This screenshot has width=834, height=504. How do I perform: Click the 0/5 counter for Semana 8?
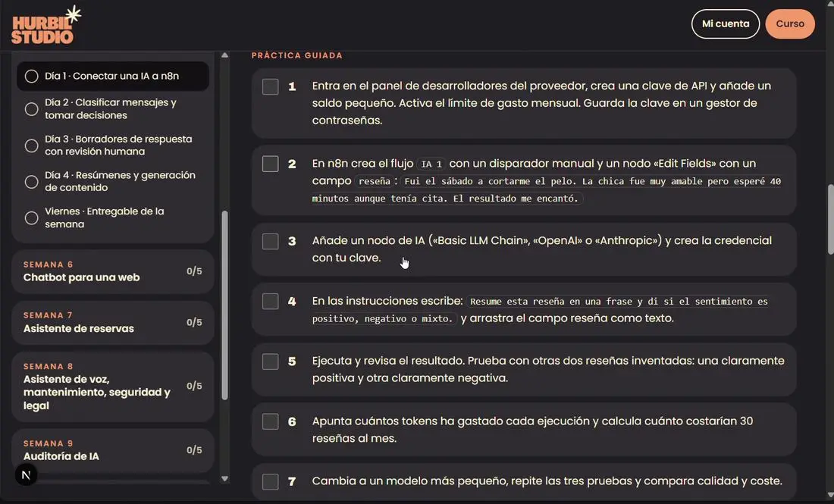194,386
